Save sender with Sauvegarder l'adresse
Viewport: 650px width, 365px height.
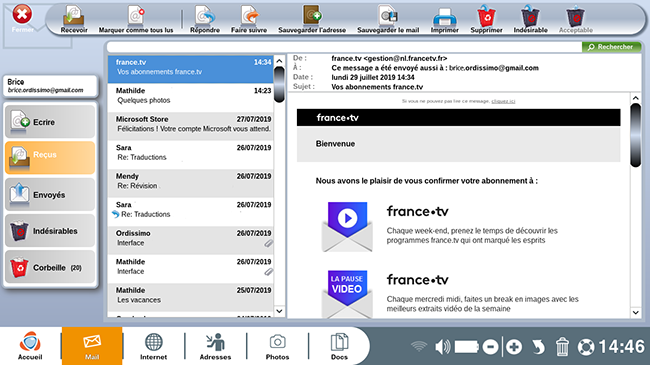pyautogui.click(x=312, y=19)
